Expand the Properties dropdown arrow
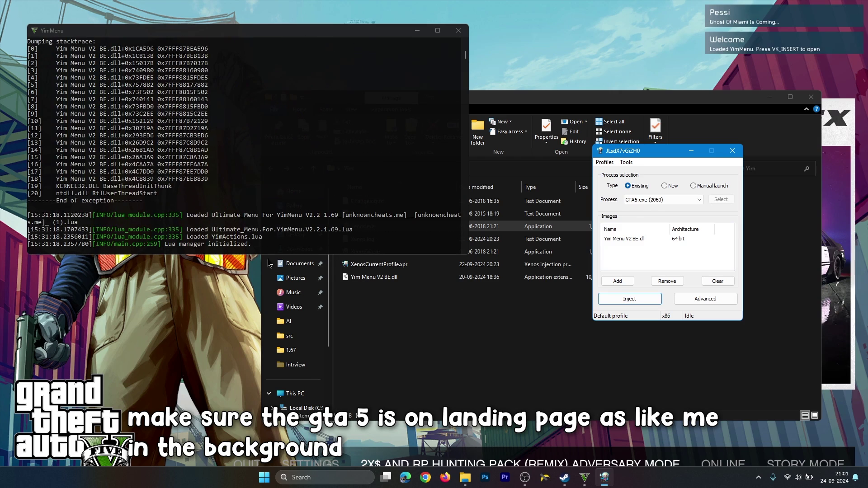Viewport: 868px width, 488px height. click(546, 143)
